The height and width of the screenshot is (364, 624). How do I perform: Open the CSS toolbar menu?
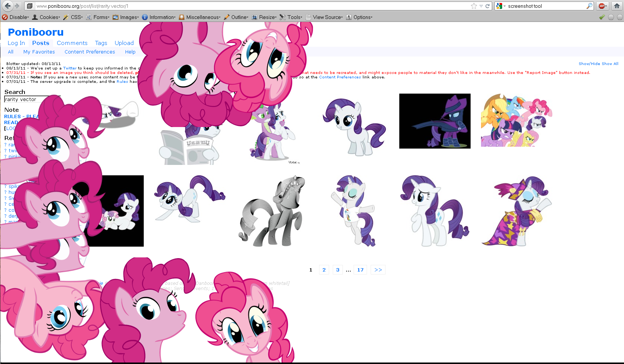(73, 17)
